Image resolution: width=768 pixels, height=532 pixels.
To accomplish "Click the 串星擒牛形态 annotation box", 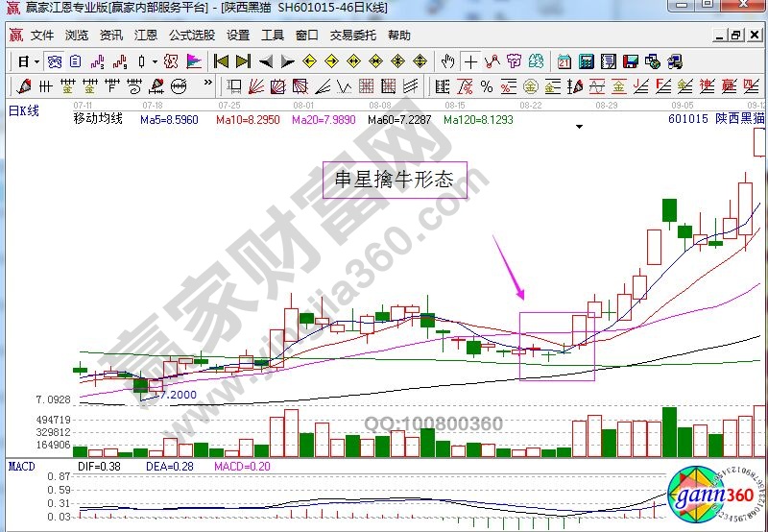I will click(x=394, y=179).
